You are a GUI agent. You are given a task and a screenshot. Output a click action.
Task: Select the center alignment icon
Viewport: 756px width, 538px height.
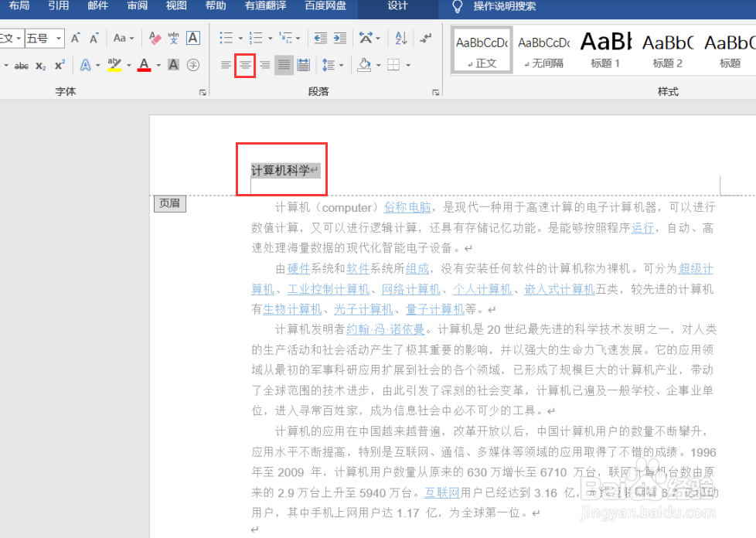(x=245, y=66)
